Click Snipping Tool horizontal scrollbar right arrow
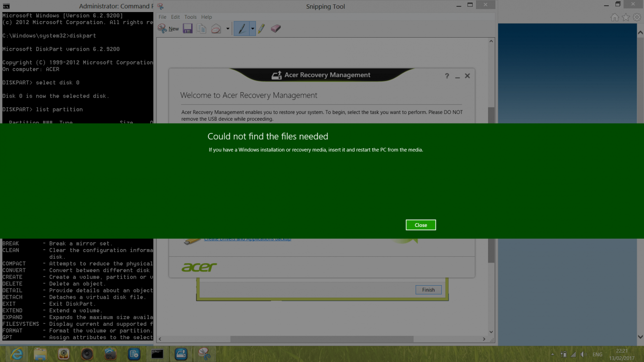This screenshot has height=362, width=644. point(484,339)
